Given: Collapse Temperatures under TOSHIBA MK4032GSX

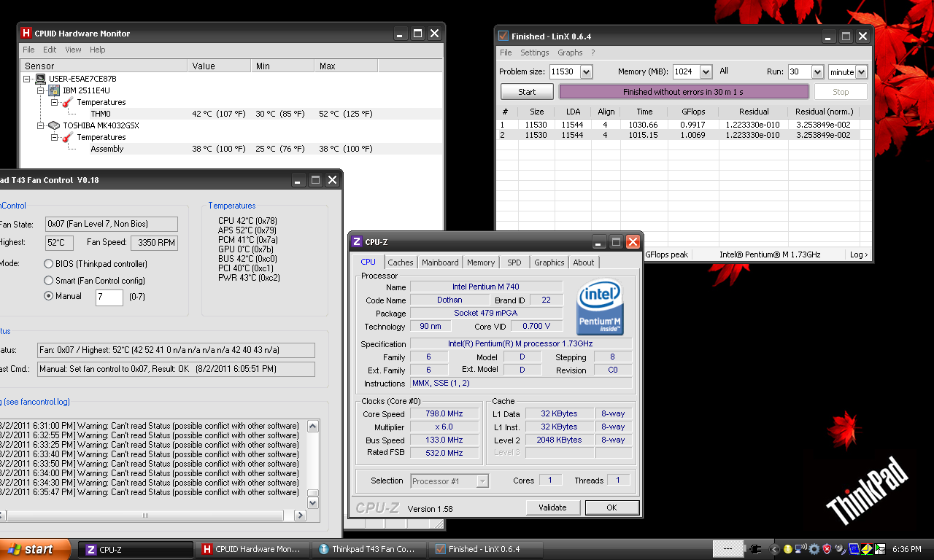Looking at the screenshot, I should pyautogui.click(x=55, y=137).
